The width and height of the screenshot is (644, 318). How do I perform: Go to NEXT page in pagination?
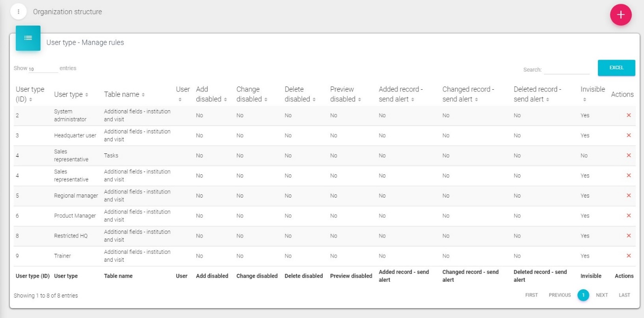(602, 295)
